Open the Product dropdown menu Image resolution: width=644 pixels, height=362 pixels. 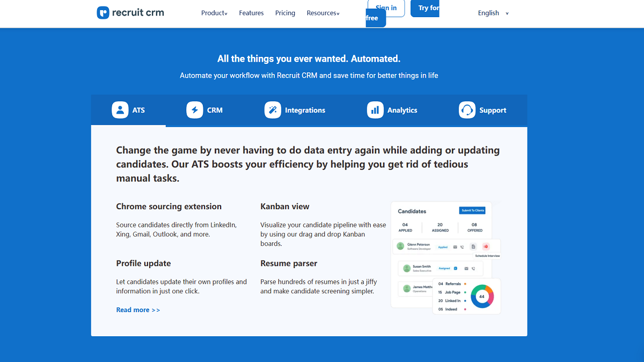pos(214,12)
